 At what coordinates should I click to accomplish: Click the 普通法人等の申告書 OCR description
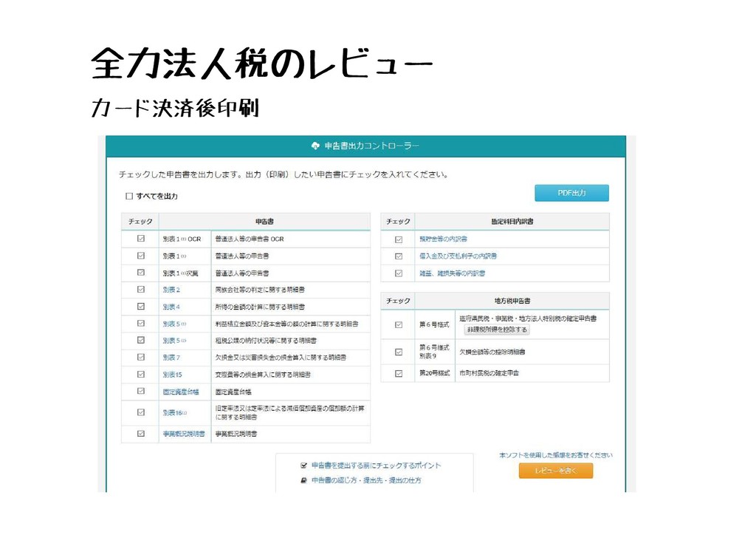point(250,239)
